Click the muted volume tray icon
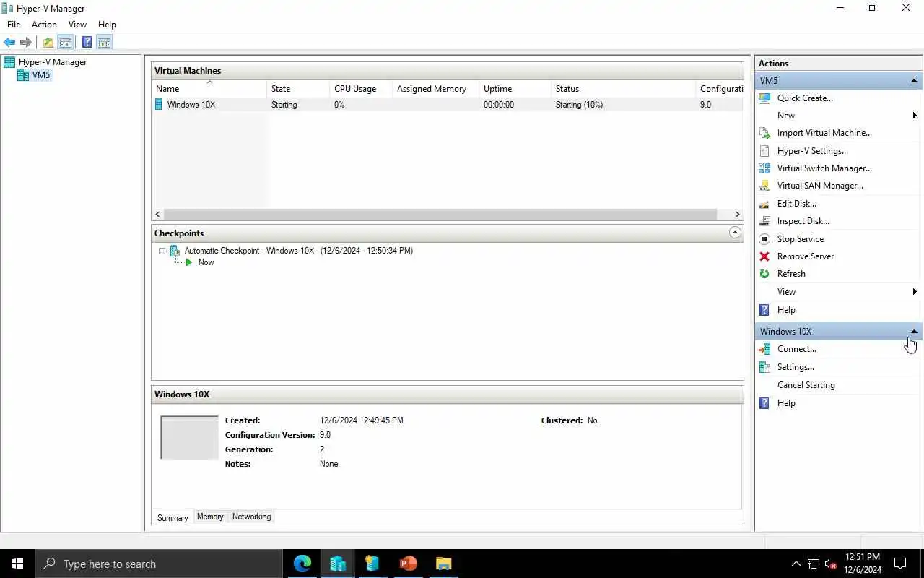The height and width of the screenshot is (578, 924). (x=831, y=564)
